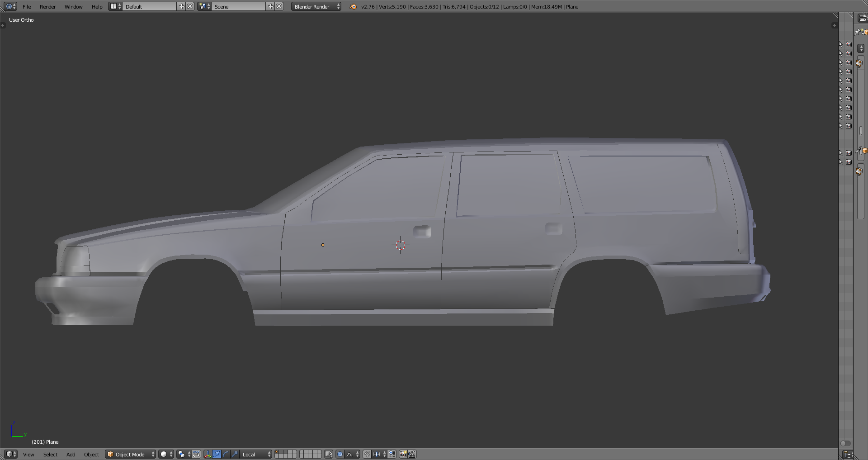Enable the scale manipulator

coord(235,454)
